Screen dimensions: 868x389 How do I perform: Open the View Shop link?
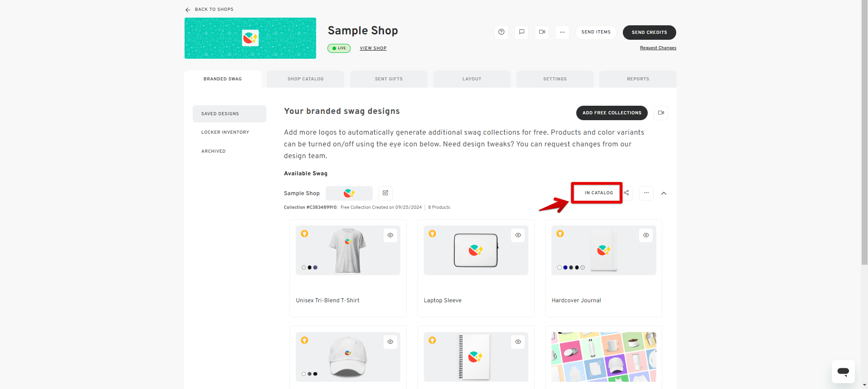(373, 48)
